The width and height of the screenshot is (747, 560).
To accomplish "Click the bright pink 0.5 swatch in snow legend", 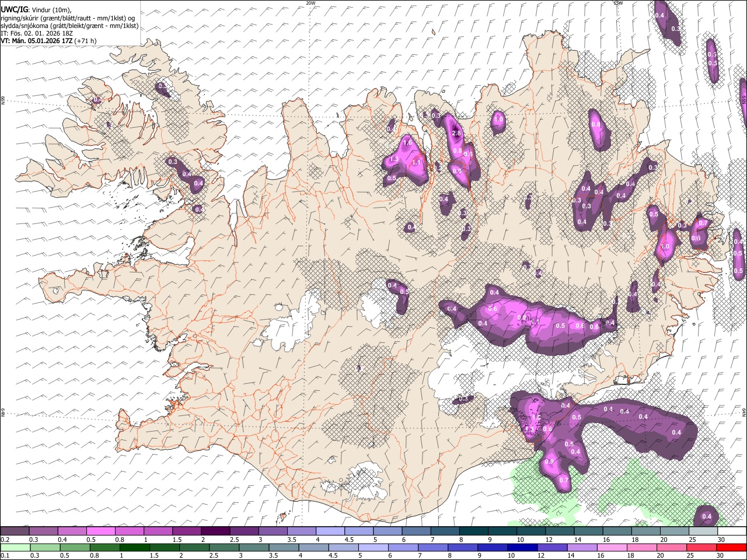I will [x=101, y=531].
